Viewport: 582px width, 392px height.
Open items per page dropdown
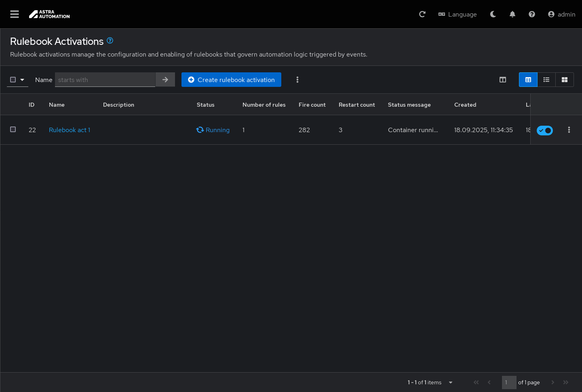[x=450, y=382]
